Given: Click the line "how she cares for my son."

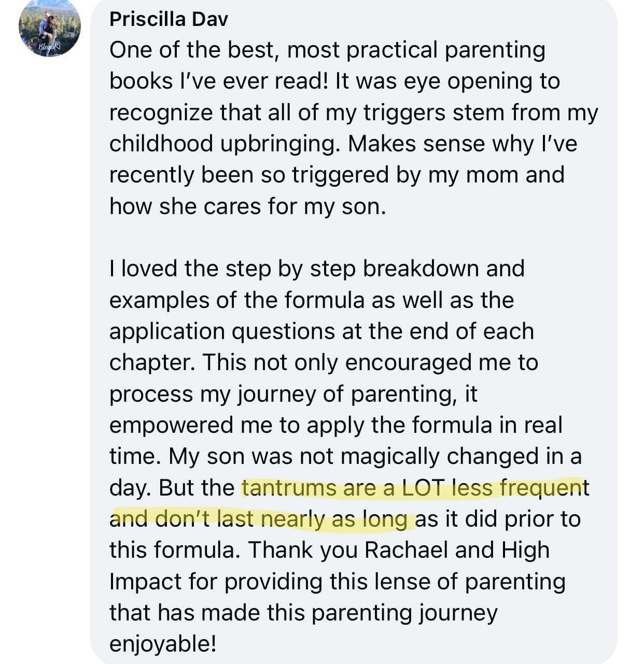Looking at the screenshot, I should pyautogui.click(x=248, y=206).
